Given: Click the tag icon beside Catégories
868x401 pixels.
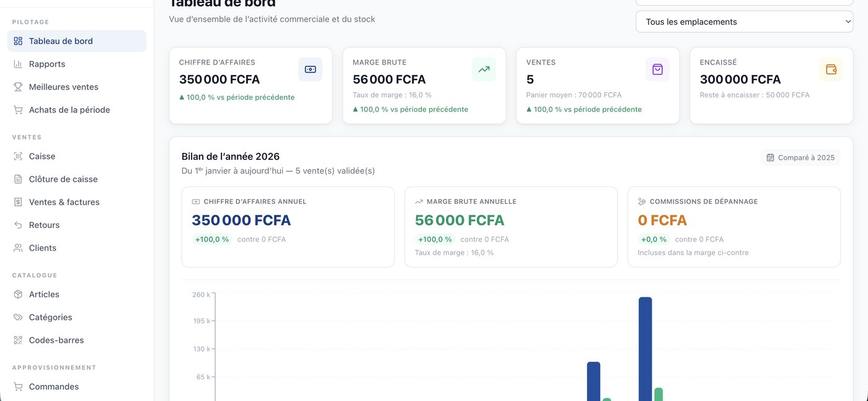Looking at the screenshot, I should tap(18, 317).
